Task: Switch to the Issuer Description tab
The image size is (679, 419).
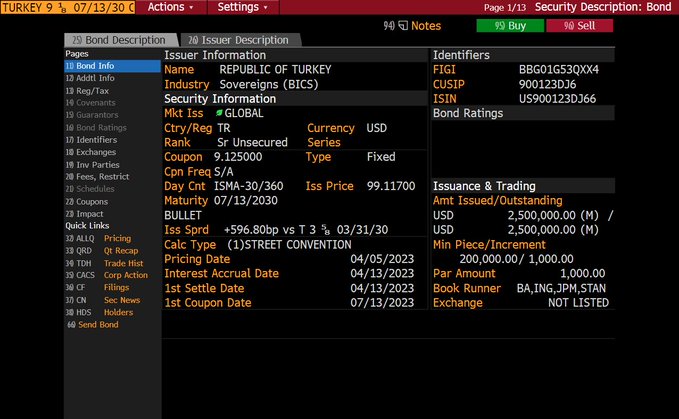Action: click(x=239, y=40)
